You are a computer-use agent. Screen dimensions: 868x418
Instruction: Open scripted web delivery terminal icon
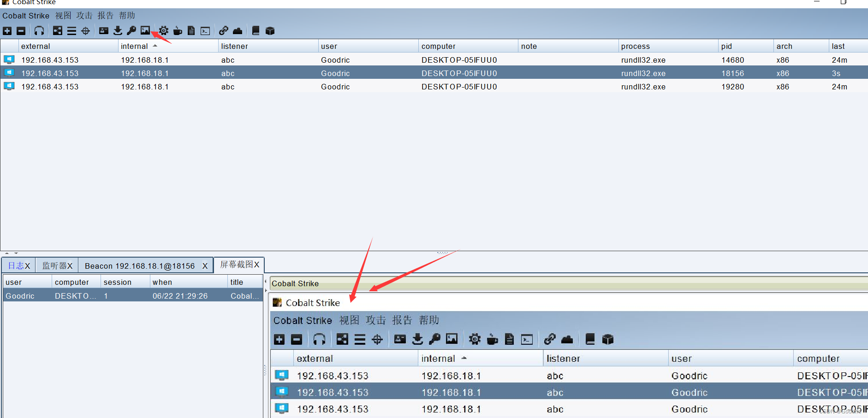(x=205, y=31)
